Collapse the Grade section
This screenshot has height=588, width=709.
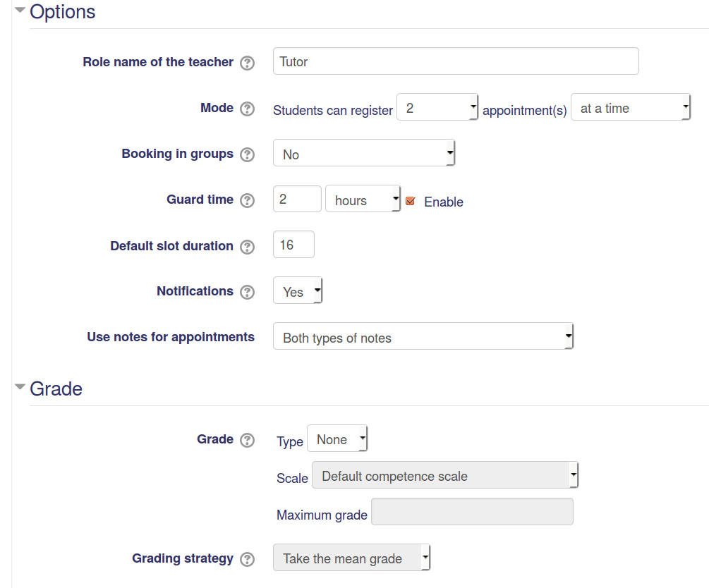[19, 386]
